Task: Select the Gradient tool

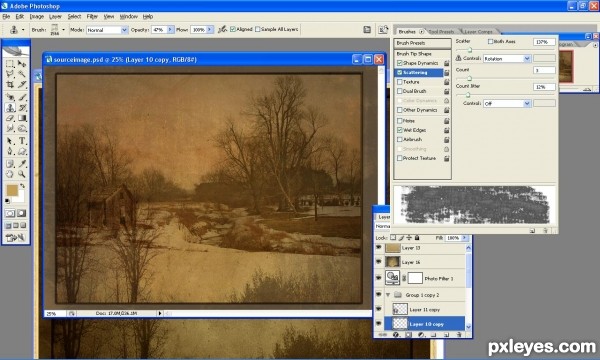Action: [x=22, y=118]
